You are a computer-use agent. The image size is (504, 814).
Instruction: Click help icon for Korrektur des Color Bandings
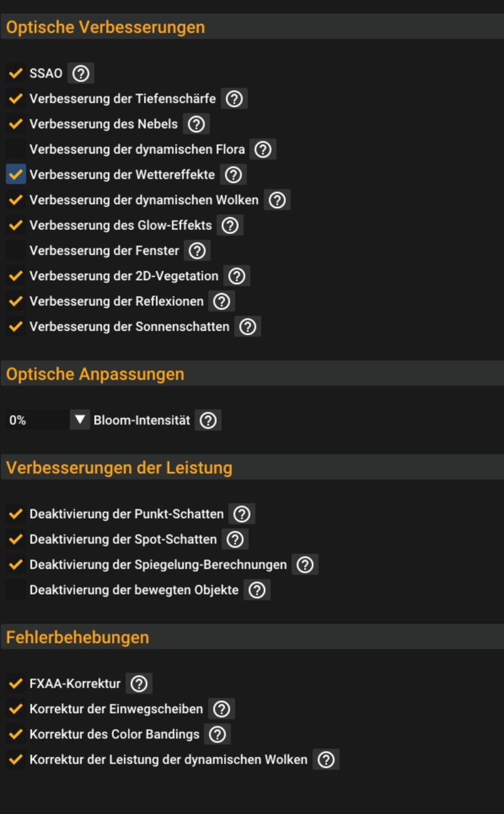217,734
